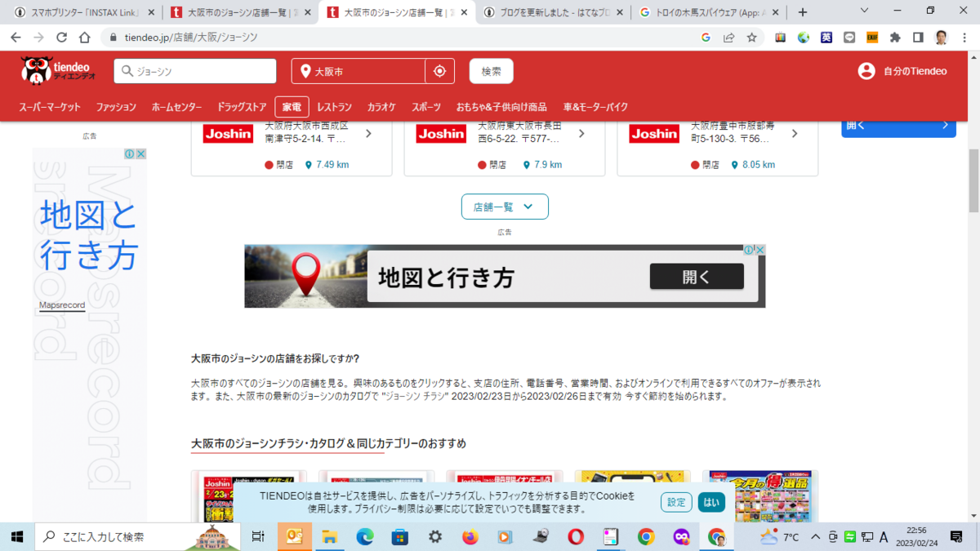This screenshot has width=980, height=551.
Task: Select ドラッグストア category
Action: tap(242, 107)
